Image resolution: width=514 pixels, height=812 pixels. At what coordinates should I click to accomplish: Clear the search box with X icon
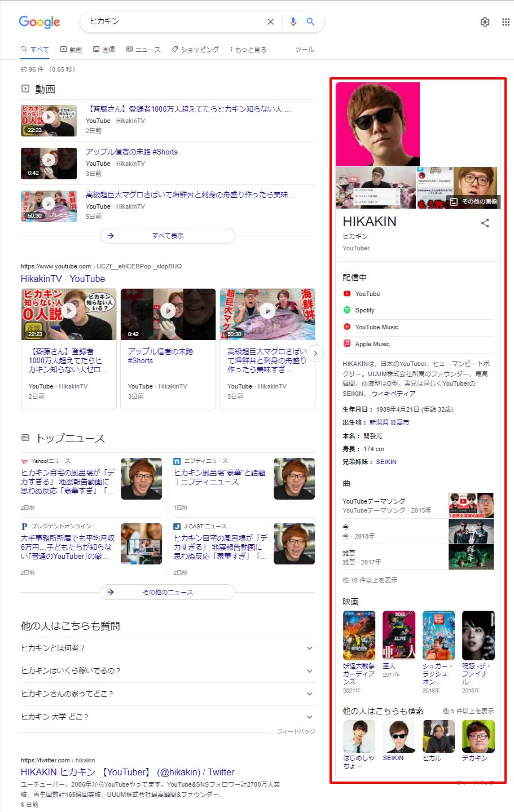click(270, 21)
